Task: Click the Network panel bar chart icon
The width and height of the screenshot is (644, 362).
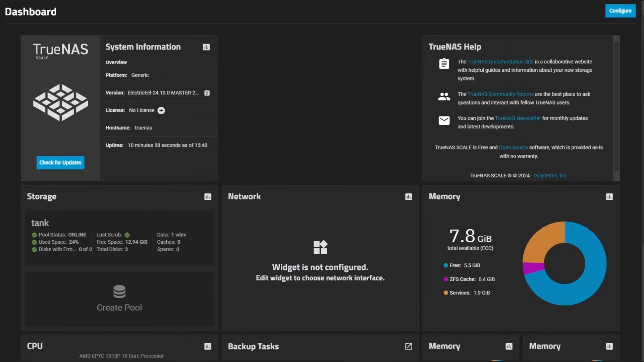Action: click(408, 196)
